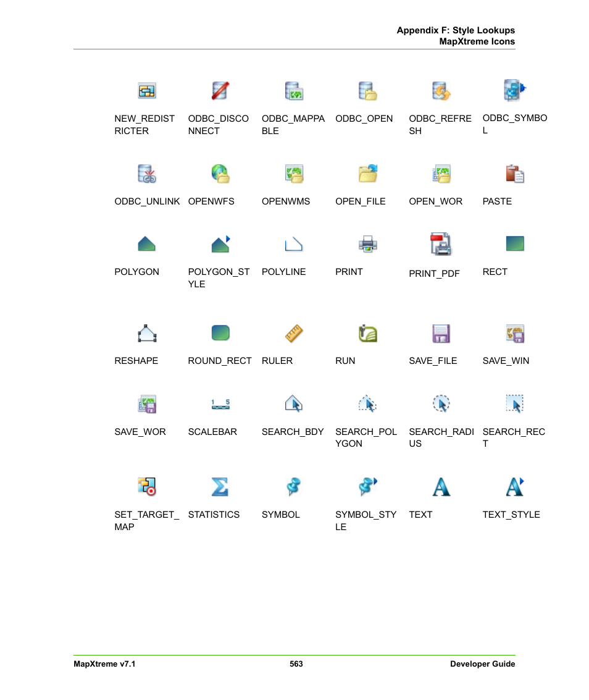This screenshot has height=700, width=589.
Task: Click the 'MapXtreme Icons' header text
Action: tap(477, 41)
